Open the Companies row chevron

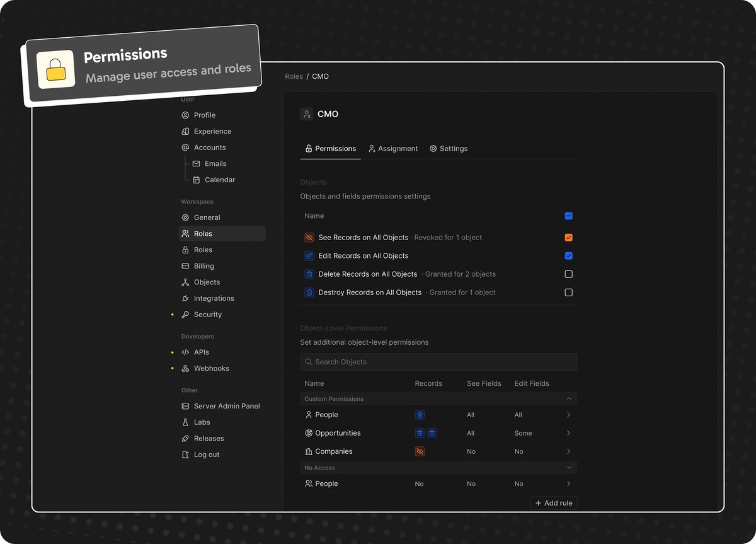(x=568, y=451)
